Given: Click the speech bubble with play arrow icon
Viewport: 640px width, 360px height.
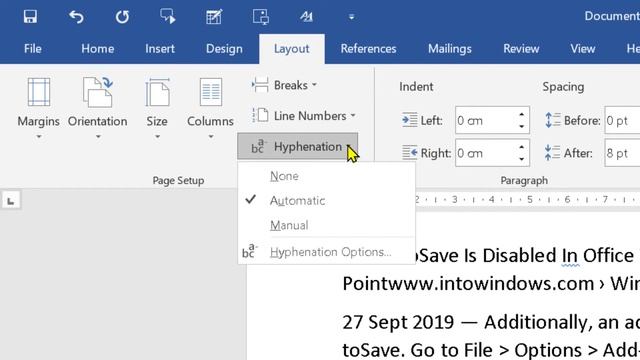Looking at the screenshot, I should 168,17.
